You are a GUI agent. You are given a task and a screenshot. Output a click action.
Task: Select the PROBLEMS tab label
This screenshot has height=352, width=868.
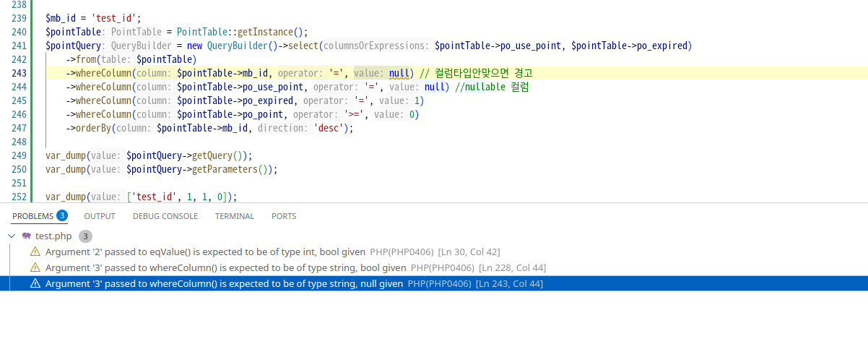point(32,216)
